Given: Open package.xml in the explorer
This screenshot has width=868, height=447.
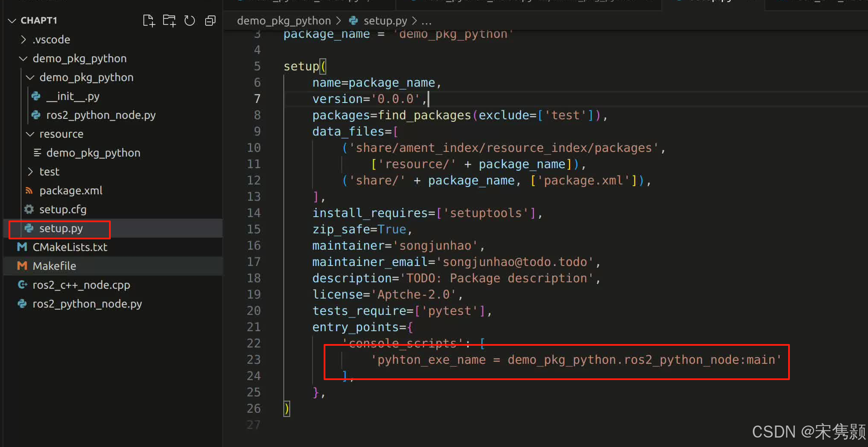Looking at the screenshot, I should click(x=71, y=190).
